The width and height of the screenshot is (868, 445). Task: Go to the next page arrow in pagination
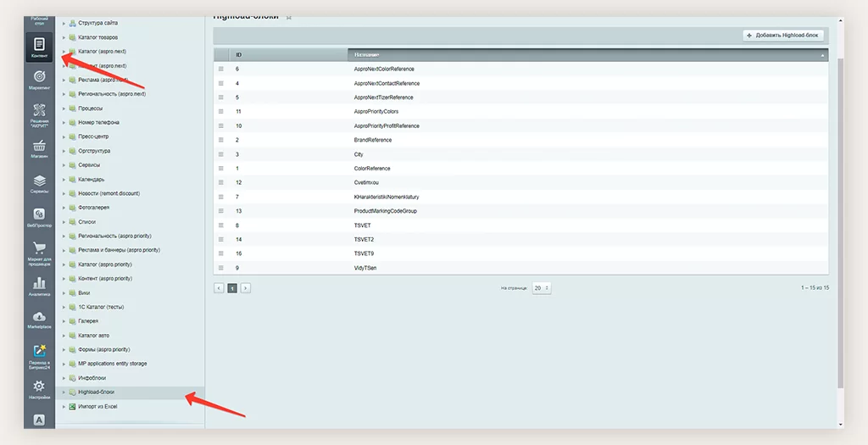coord(246,288)
